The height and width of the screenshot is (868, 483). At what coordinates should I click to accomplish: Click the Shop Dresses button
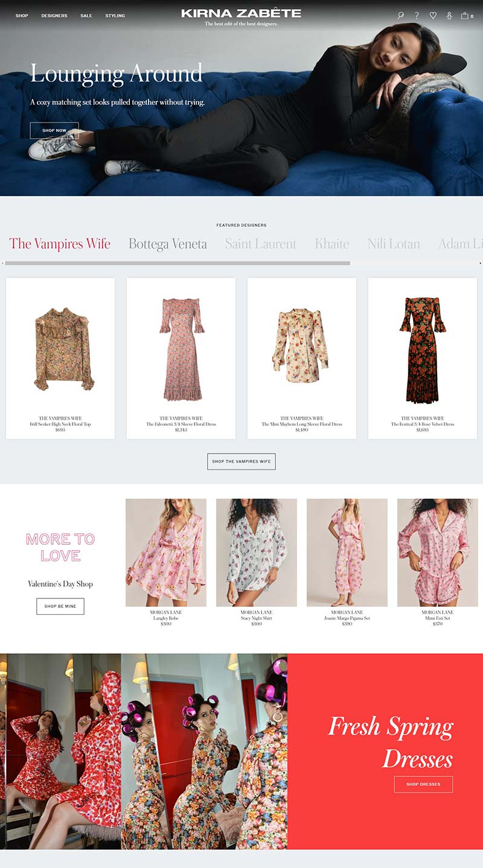pyautogui.click(x=423, y=784)
